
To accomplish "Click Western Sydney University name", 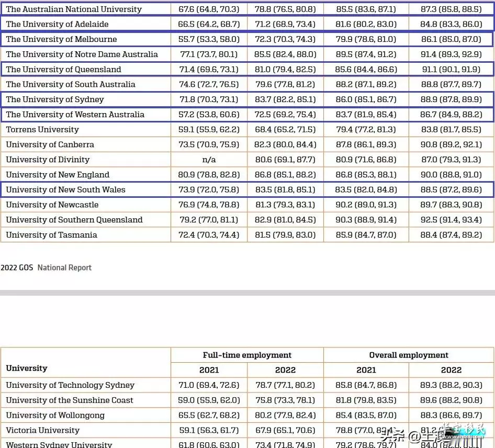I will tap(59, 444).
